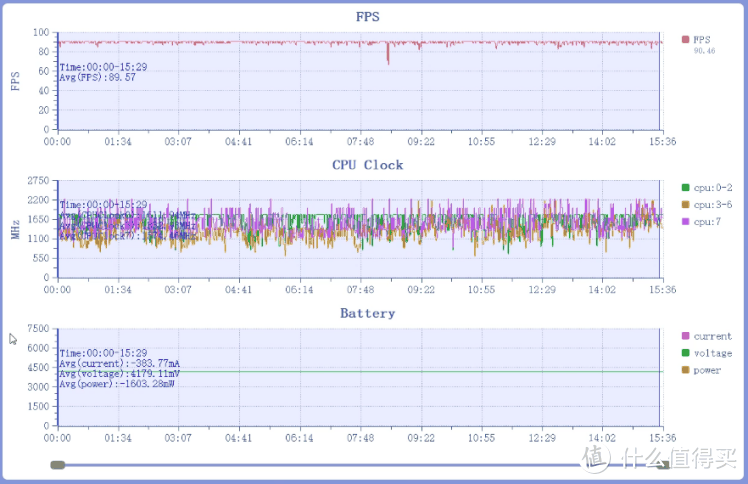Screen dimensions: 748x484
Task: Click the Battery chart title
Action: click(x=367, y=313)
